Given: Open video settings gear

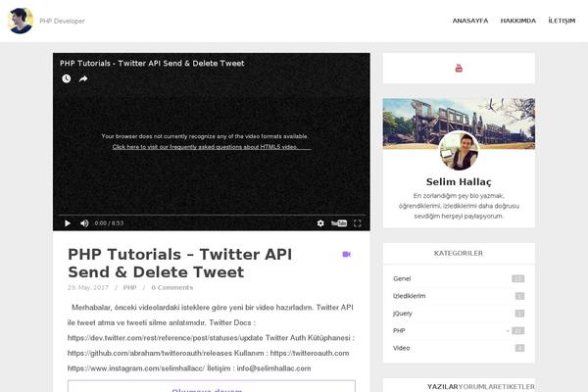Looking at the screenshot, I should pos(320,223).
